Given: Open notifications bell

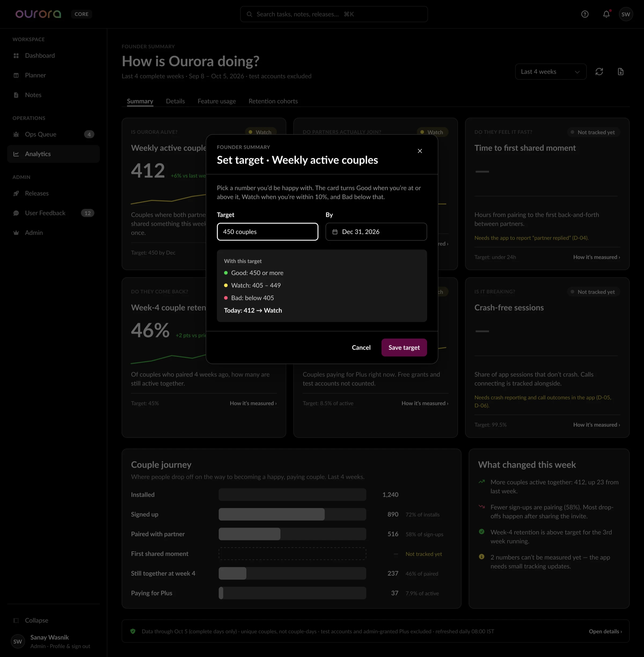Looking at the screenshot, I should click(606, 14).
